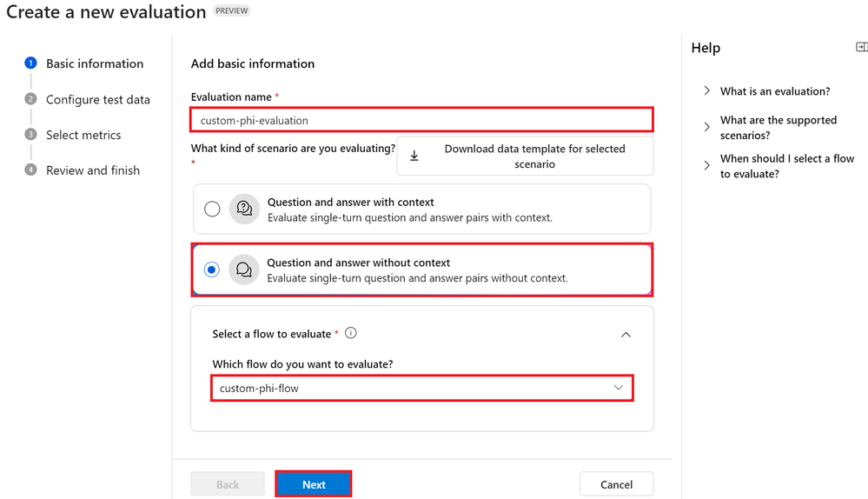The width and height of the screenshot is (868, 499).
Task: Go to the Configure test data step
Action: (98, 100)
